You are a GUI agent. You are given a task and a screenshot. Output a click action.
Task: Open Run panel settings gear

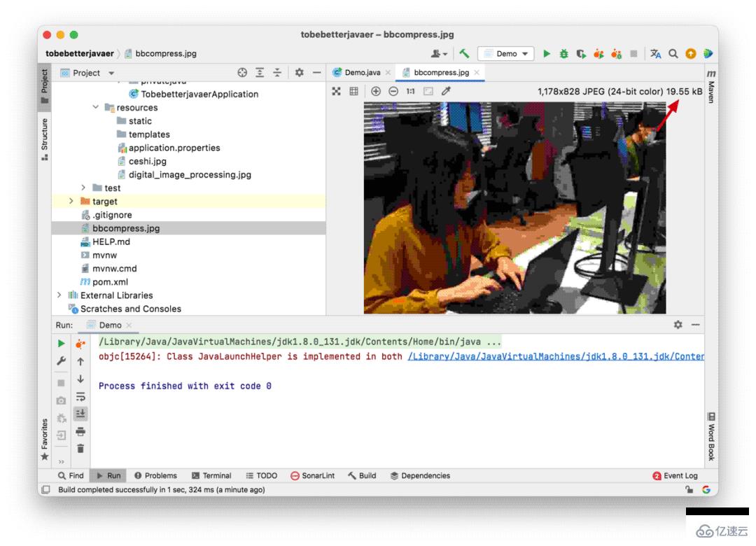pos(678,325)
